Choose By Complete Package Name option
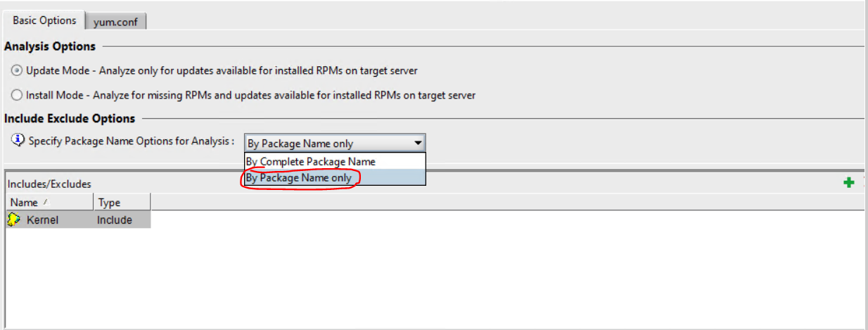 [x=310, y=161]
